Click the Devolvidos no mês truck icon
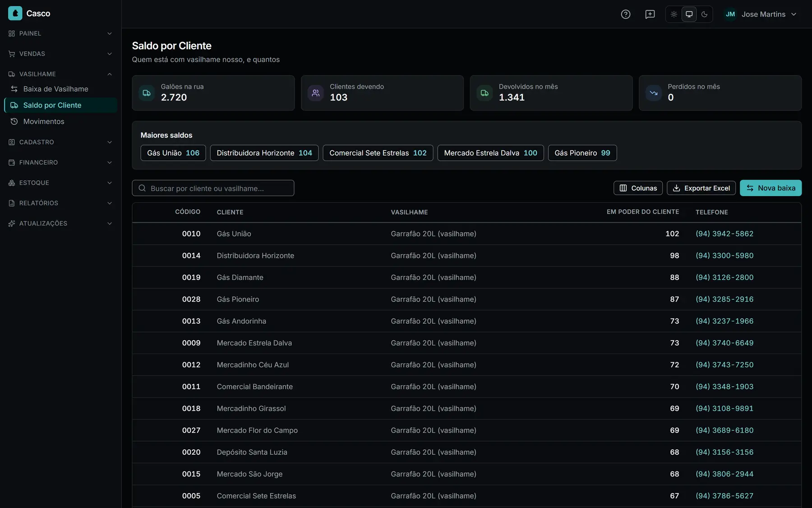The width and height of the screenshot is (812, 508). click(x=484, y=93)
